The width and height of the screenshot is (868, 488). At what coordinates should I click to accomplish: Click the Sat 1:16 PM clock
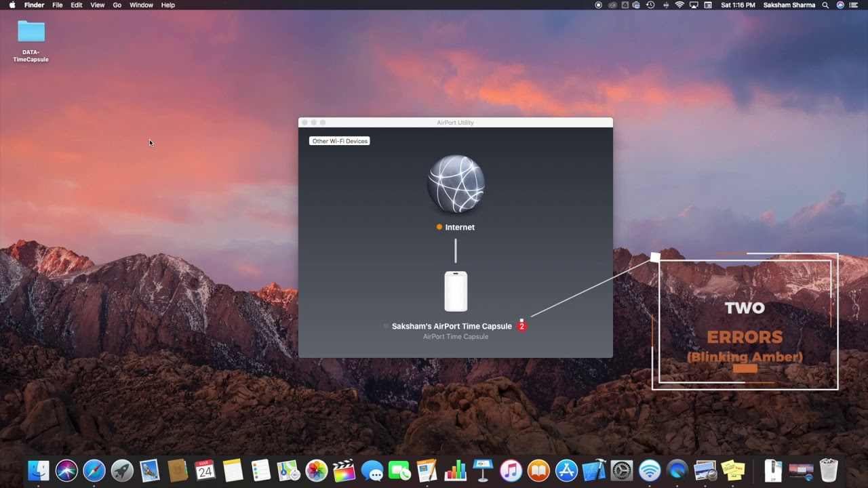coord(738,5)
